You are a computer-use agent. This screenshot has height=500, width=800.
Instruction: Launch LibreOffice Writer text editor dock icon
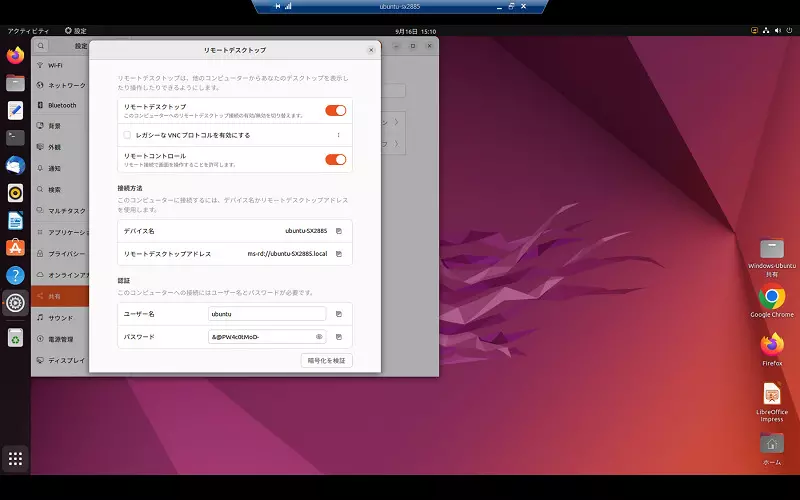coord(15,110)
